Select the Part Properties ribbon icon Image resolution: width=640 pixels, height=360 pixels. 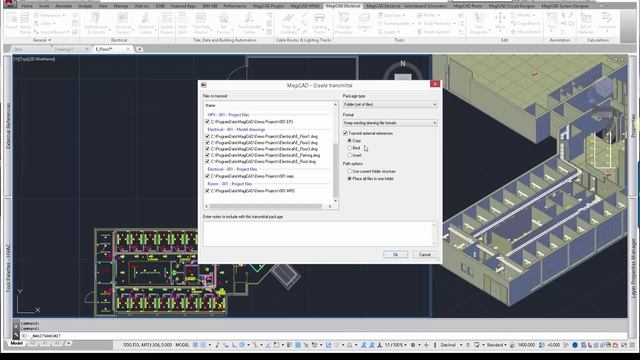click(x=479, y=22)
